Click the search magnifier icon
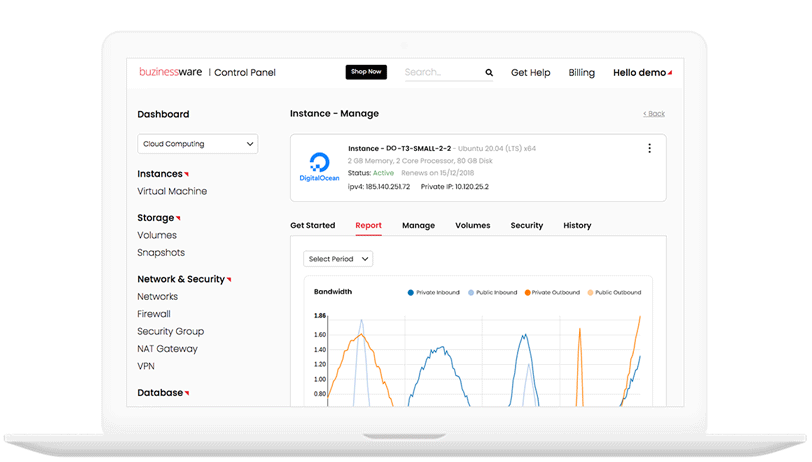Viewport: 812px width, 462px height. [489, 73]
